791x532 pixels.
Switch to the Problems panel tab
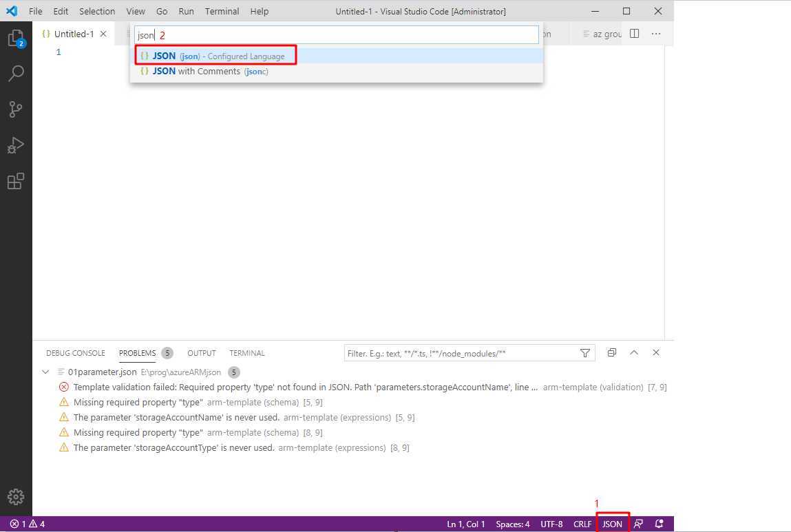(137, 353)
